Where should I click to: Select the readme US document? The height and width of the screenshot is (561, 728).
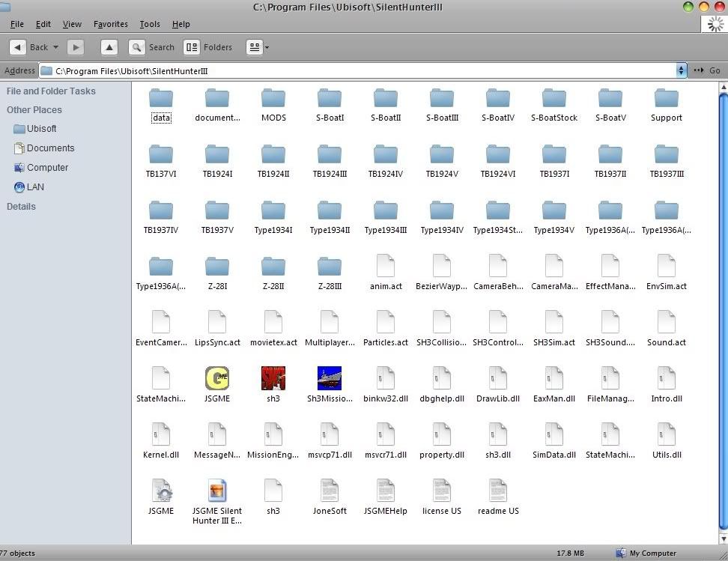point(498,498)
